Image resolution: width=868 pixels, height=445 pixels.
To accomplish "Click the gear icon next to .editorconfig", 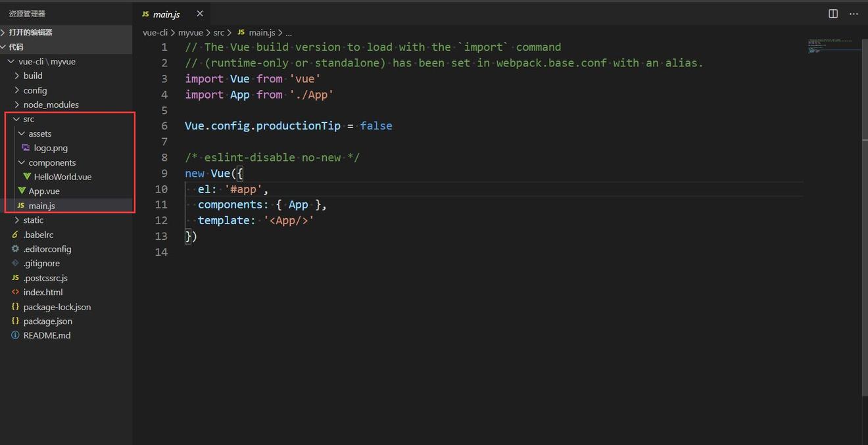I will tap(15, 248).
